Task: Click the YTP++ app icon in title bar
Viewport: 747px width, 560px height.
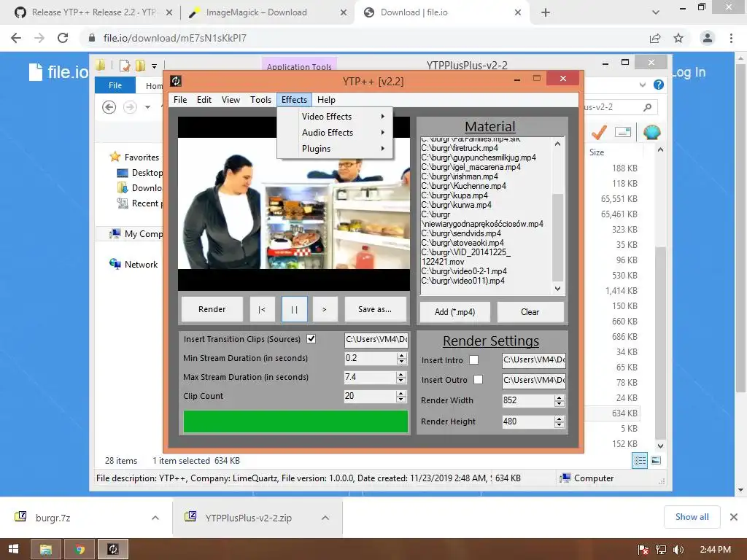Action: pyautogui.click(x=176, y=81)
